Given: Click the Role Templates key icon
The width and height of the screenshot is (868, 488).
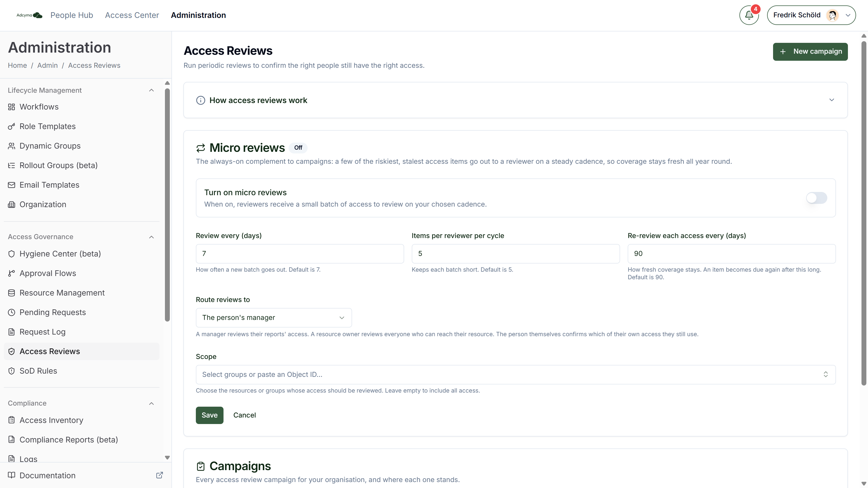Looking at the screenshot, I should tap(11, 126).
